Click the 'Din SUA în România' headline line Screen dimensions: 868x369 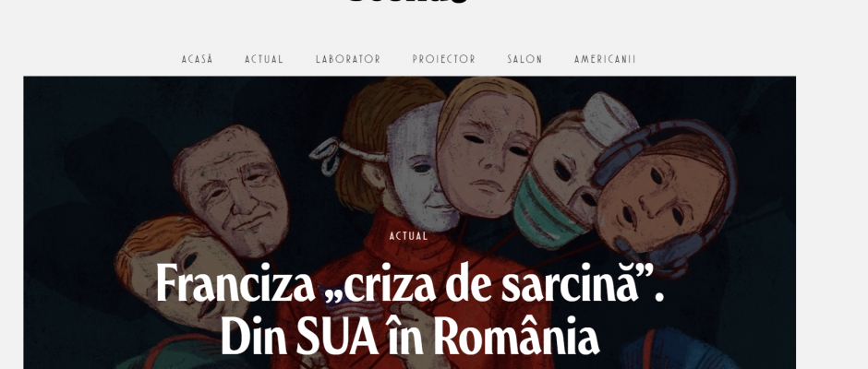coord(410,337)
